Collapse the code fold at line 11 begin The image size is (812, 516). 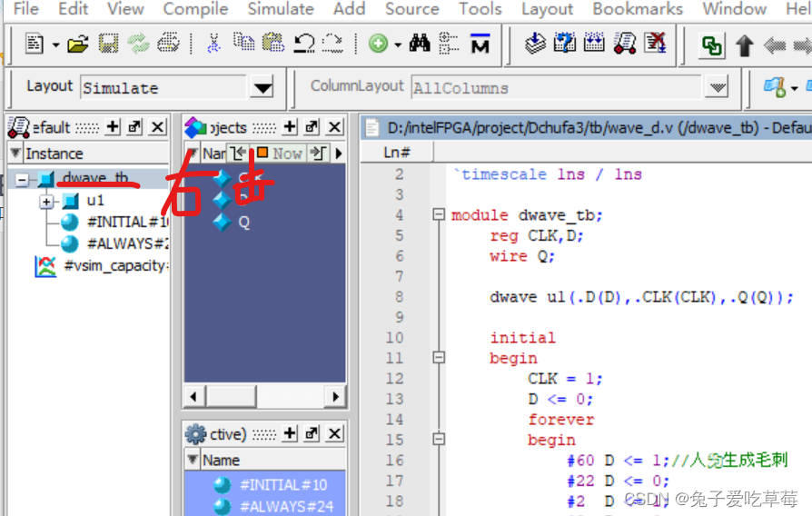[439, 357]
